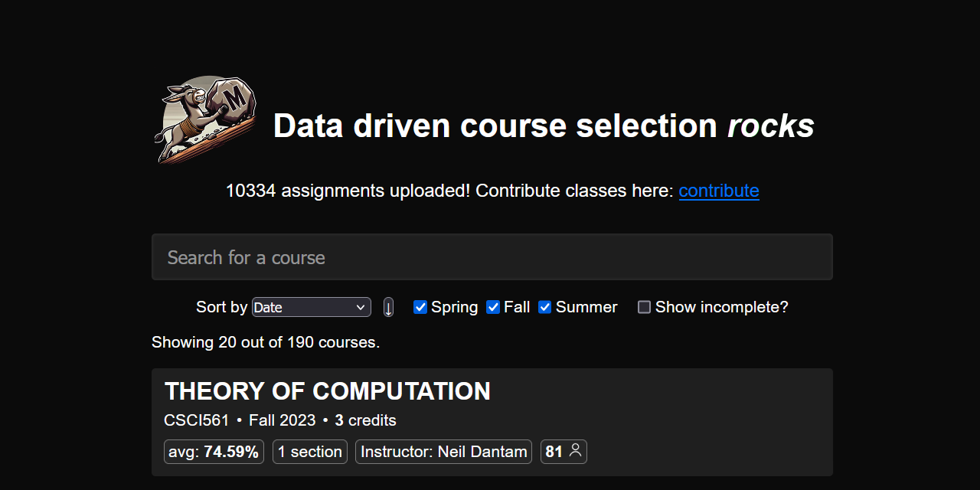Click the avg 74.59% badge
This screenshot has height=490, width=980.
coord(214,452)
